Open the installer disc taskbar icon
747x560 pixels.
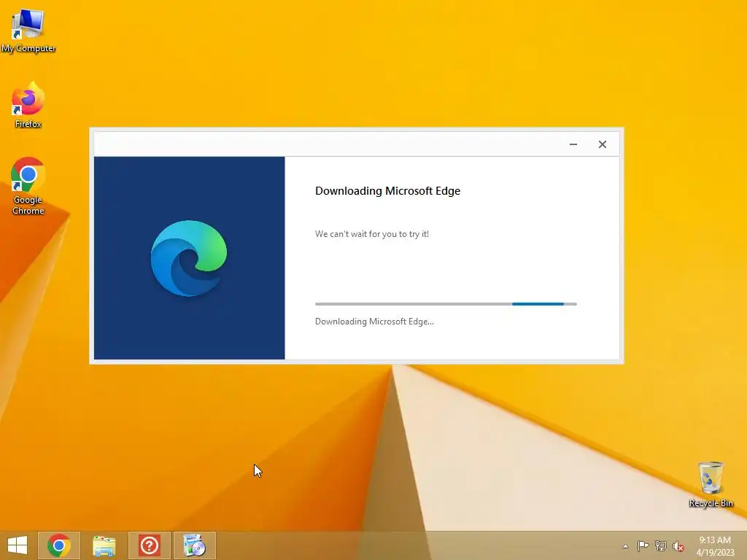coord(194,545)
